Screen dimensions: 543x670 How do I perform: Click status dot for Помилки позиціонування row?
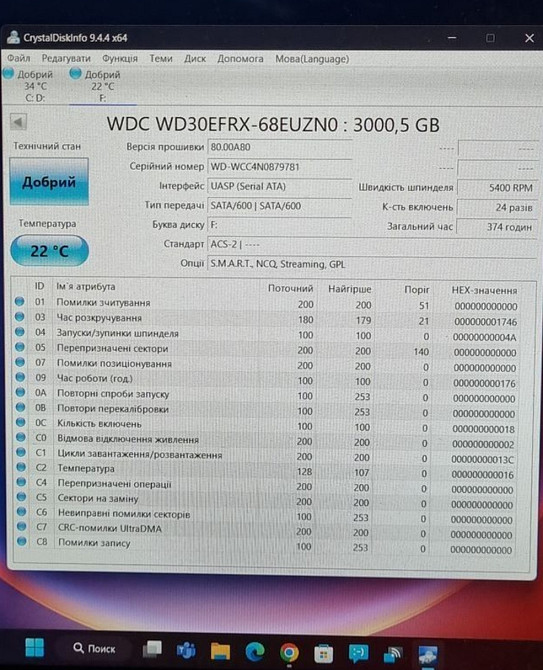pyautogui.click(x=20, y=362)
